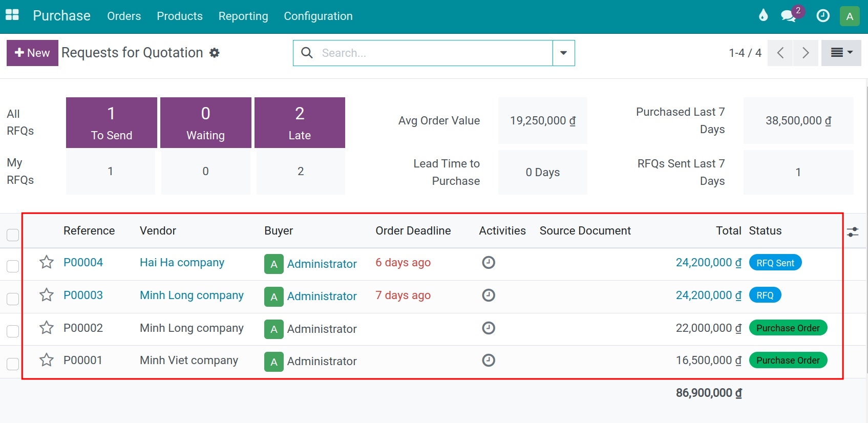Open the optional columns adjuster icon
The height and width of the screenshot is (423, 868).
853,232
